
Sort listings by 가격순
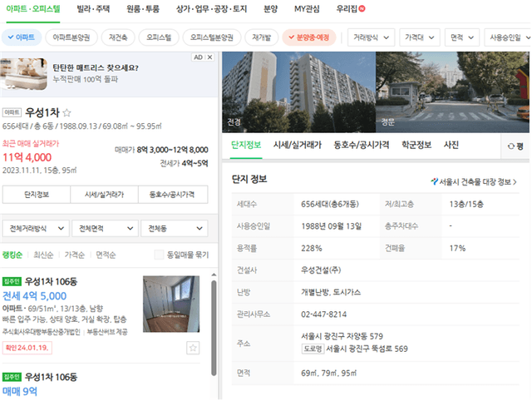[x=75, y=255]
